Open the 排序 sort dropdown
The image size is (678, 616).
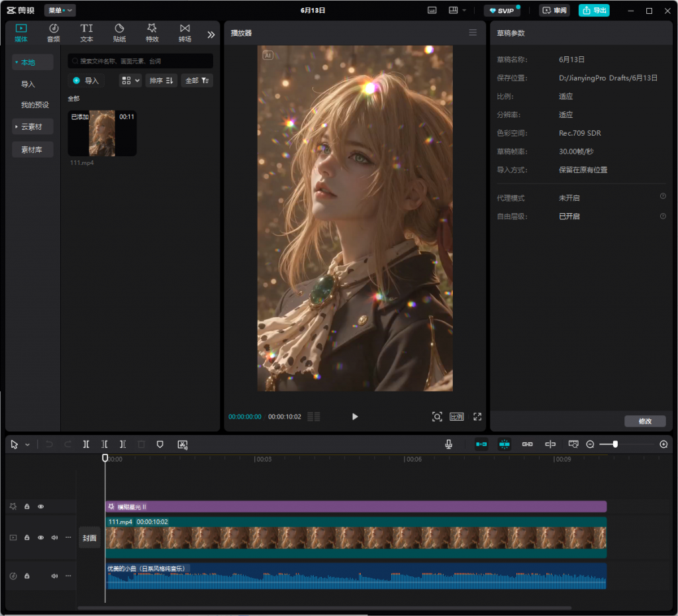pos(161,80)
